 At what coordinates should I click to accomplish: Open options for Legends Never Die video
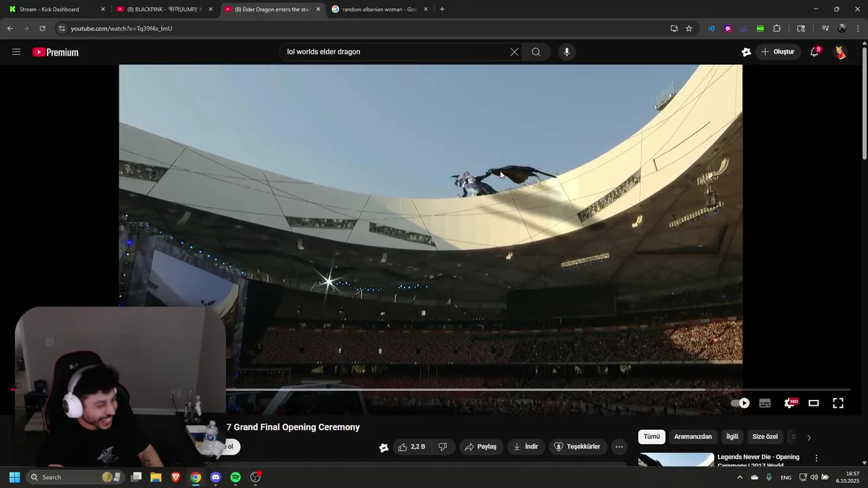click(x=816, y=458)
